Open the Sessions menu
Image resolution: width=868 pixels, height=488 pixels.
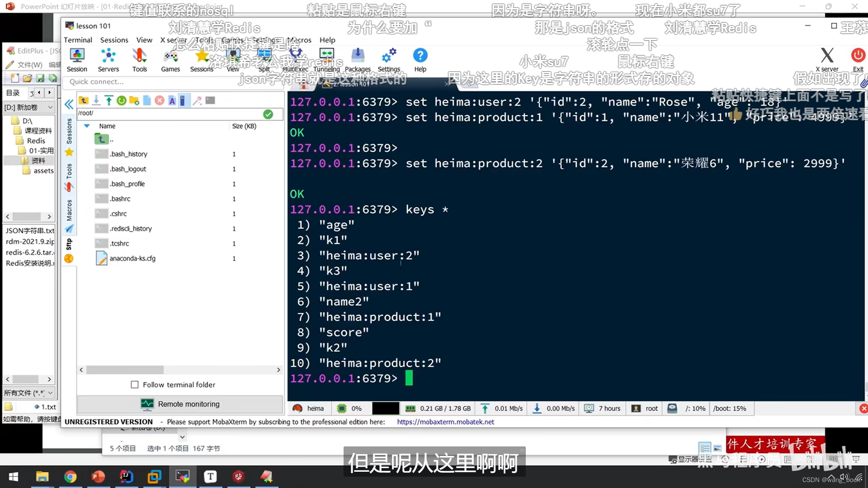coord(114,40)
